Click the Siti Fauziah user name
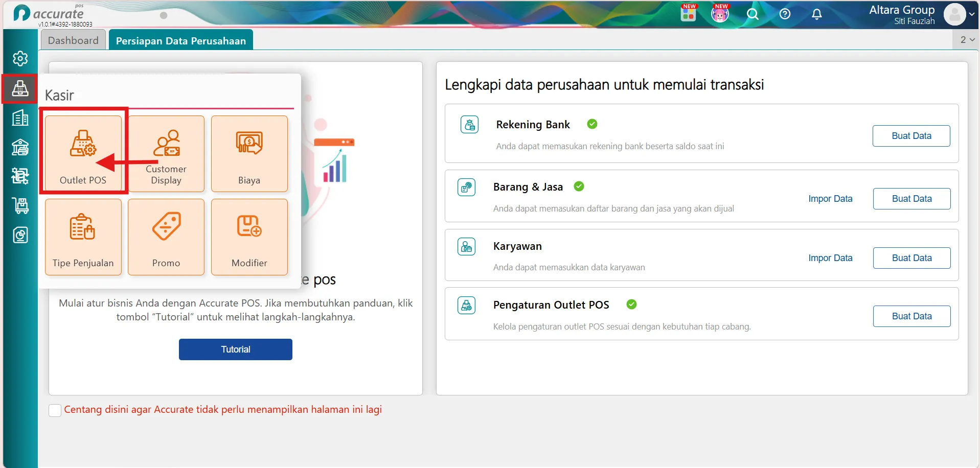This screenshot has width=980, height=468. (x=915, y=21)
